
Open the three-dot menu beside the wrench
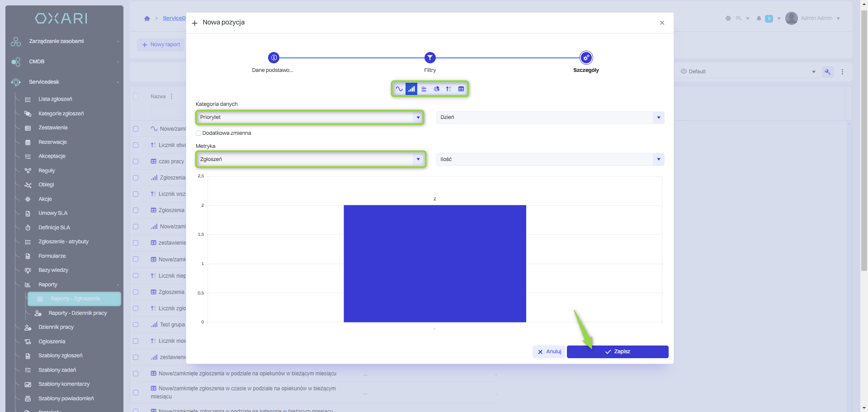pyautogui.click(x=842, y=72)
